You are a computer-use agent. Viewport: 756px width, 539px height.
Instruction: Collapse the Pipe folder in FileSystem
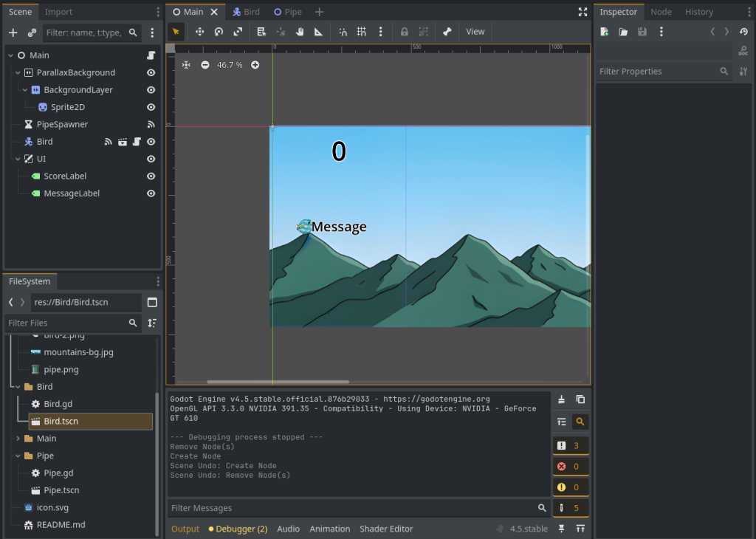pyautogui.click(x=18, y=456)
